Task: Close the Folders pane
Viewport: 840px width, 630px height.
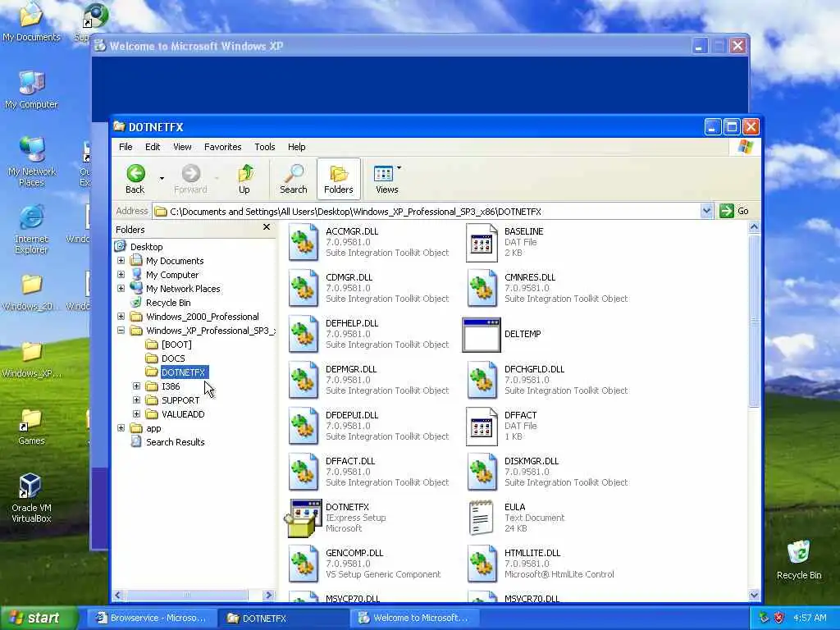Action: 267,228
